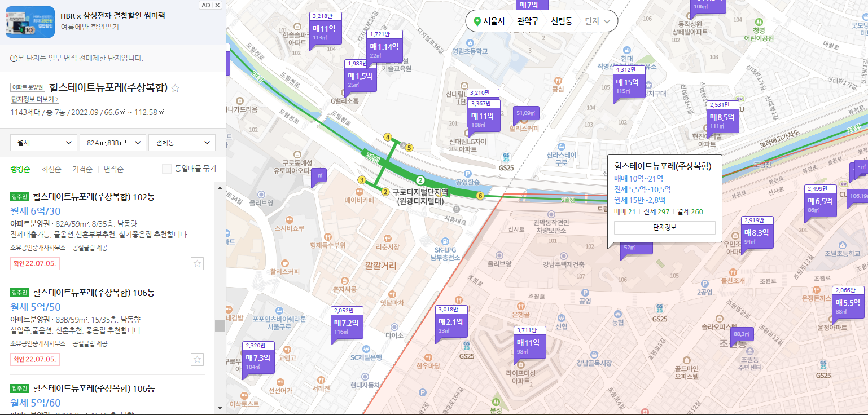Click the listing scrollbar down arrow
The height and width of the screenshot is (415, 868).
(220, 407)
